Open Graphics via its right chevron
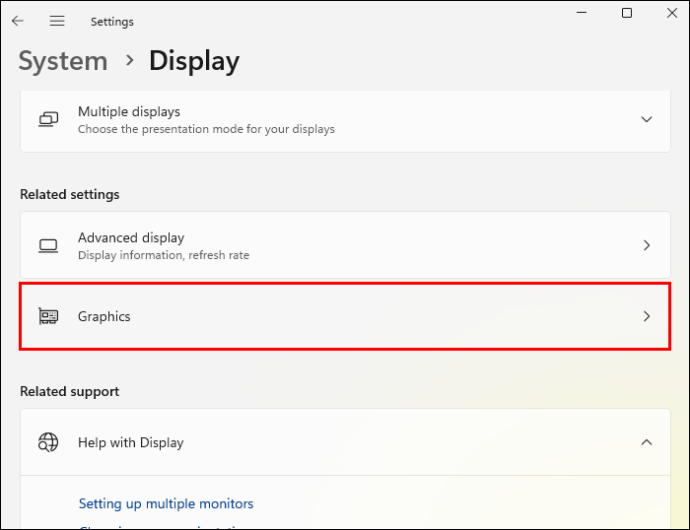690x530 pixels. click(x=646, y=316)
